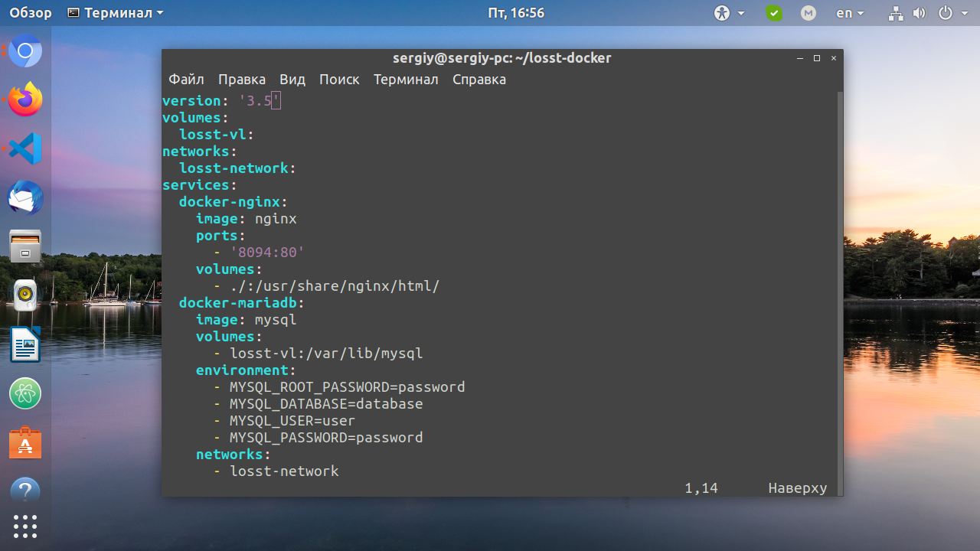This screenshot has width=980, height=551.
Task: Open the Файл menu
Action: coord(186,80)
